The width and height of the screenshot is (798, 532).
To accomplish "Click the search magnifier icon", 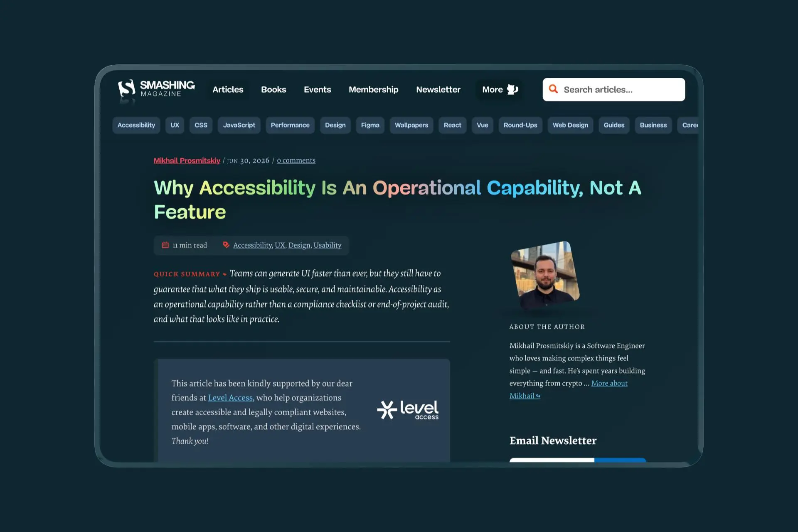I will point(553,89).
